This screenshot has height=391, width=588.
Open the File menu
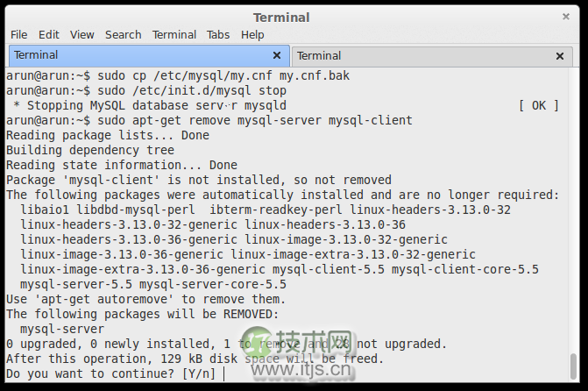[x=18, y=34]
